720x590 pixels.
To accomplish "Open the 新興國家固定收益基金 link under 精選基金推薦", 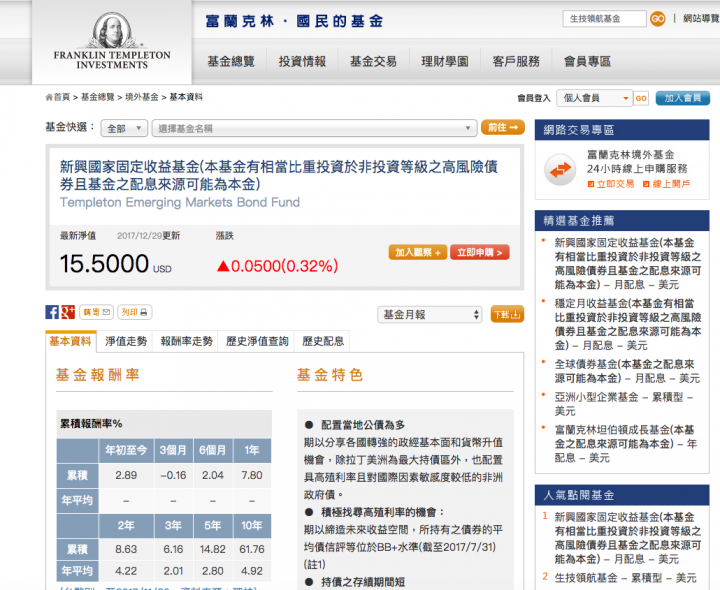I will tap(628, 264).
